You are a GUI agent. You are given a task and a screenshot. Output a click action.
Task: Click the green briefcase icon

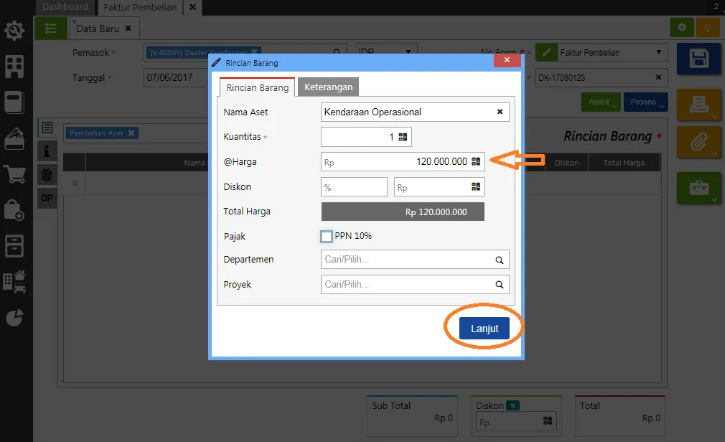point(699,187)
